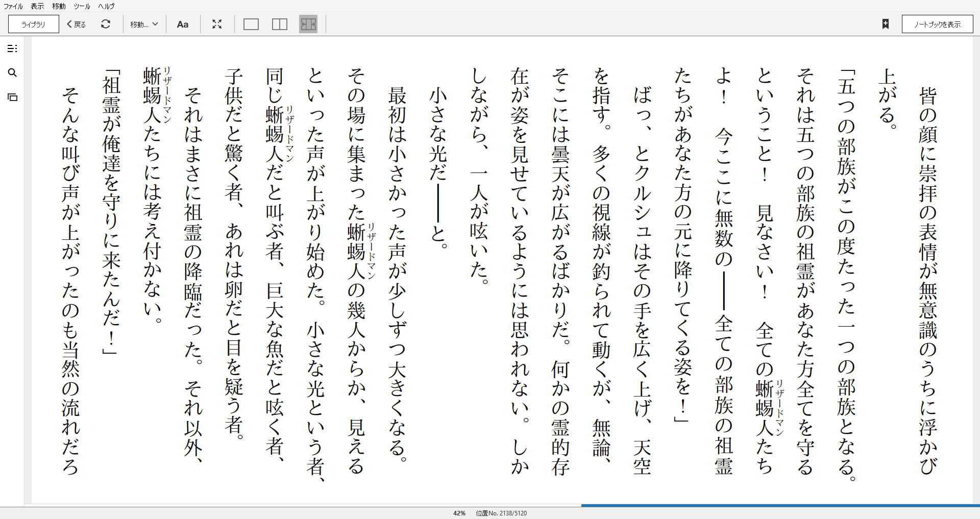Show the notebook via ノートブックを表示

[x=937, y=23]
